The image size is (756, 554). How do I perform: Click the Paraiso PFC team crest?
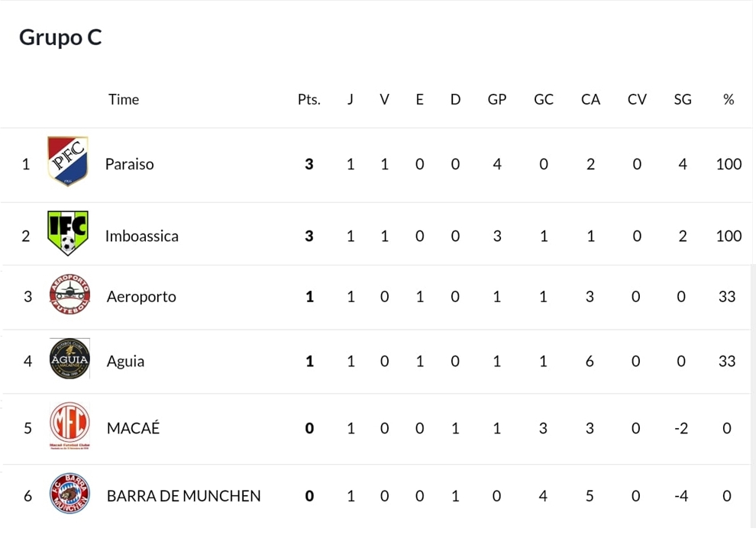click(68, 161)
